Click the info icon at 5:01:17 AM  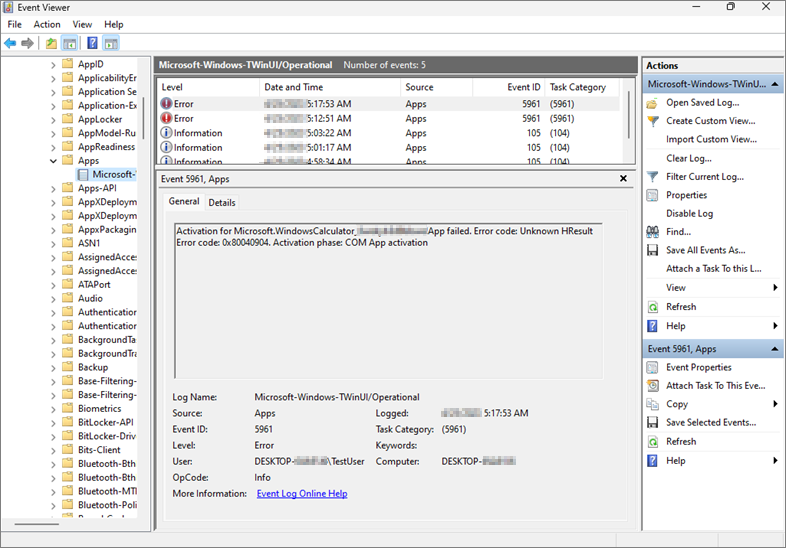point(166,147)
